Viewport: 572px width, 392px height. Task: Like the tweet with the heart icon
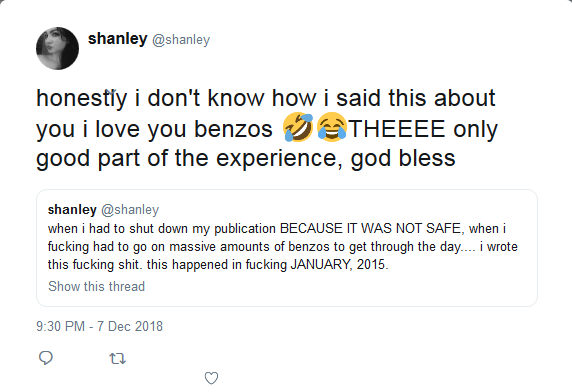coord(211,378)
